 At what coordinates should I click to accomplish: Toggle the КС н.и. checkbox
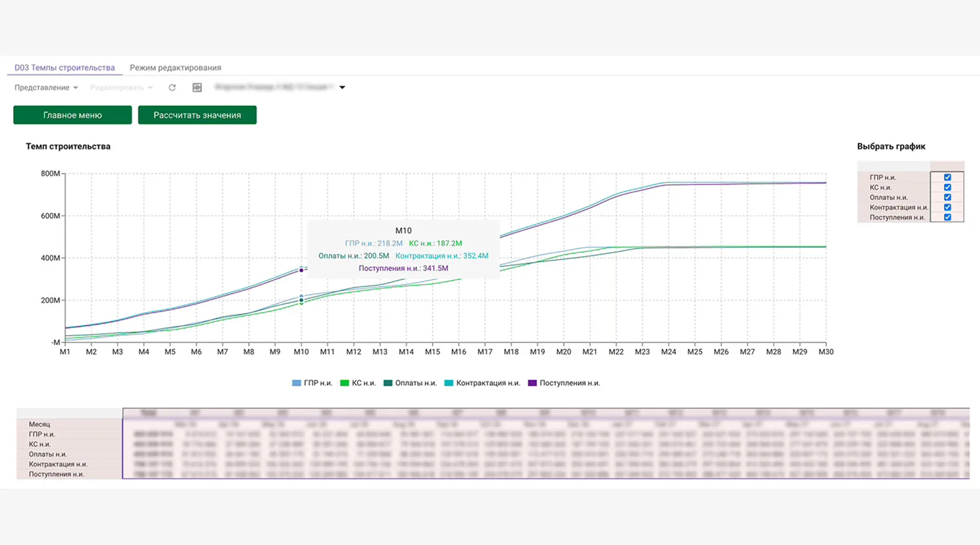coord(947,187)
